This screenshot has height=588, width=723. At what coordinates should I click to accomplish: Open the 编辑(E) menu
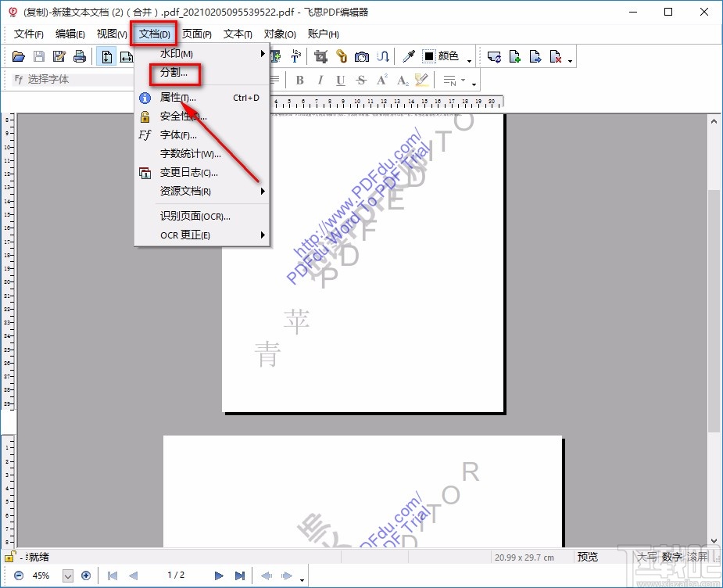(x=70, y=34)
